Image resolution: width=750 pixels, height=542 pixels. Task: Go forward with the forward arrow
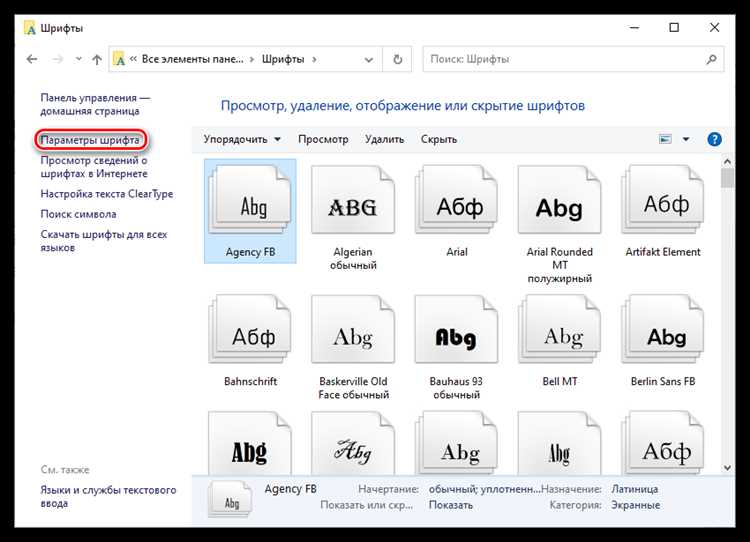57,59
